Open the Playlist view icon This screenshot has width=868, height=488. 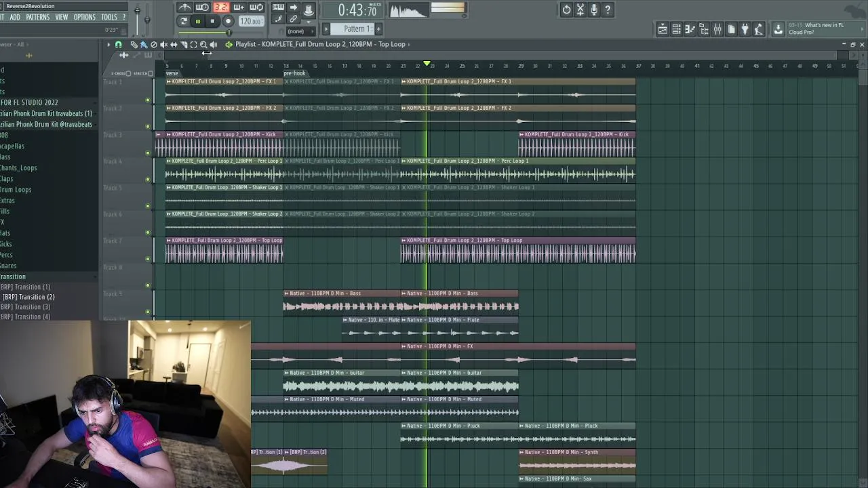click(663, 29)
